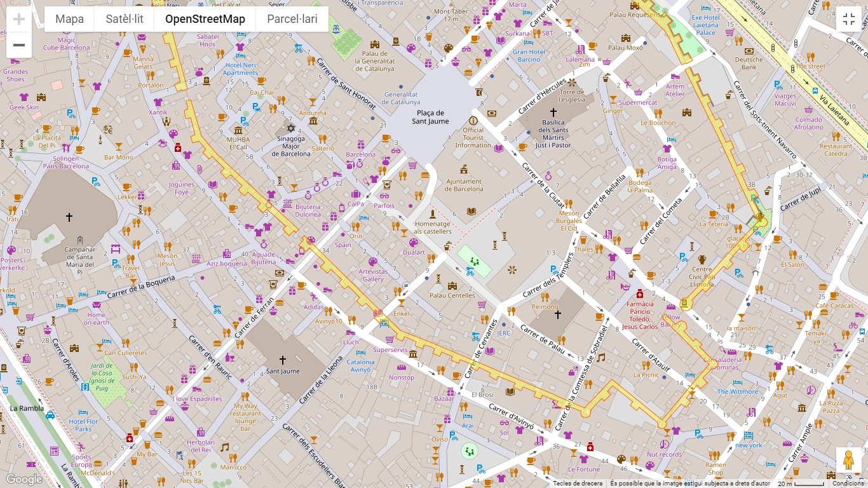868x488 pixels.
Task: Switch to the Mapa map type
Action: 69,19
